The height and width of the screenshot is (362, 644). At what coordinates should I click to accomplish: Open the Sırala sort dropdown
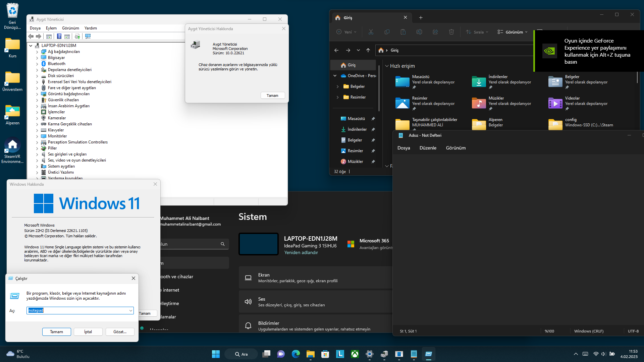click(477, 32)
